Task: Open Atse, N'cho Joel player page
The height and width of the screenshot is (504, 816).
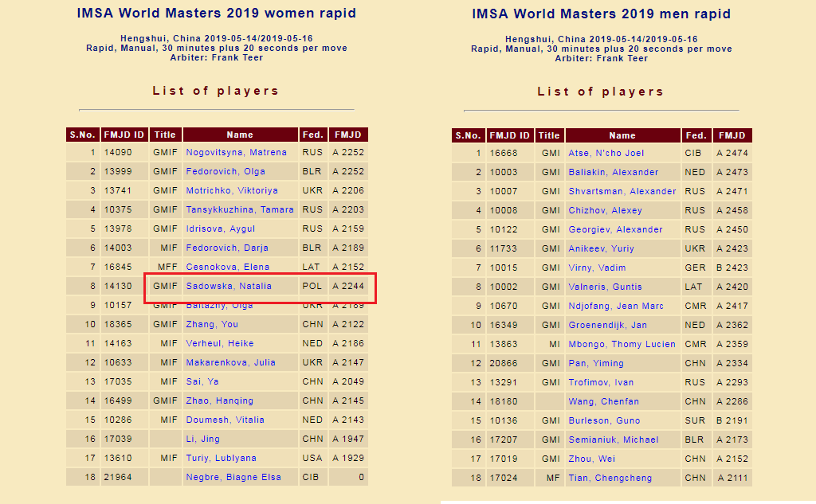Action: [606, 154]
